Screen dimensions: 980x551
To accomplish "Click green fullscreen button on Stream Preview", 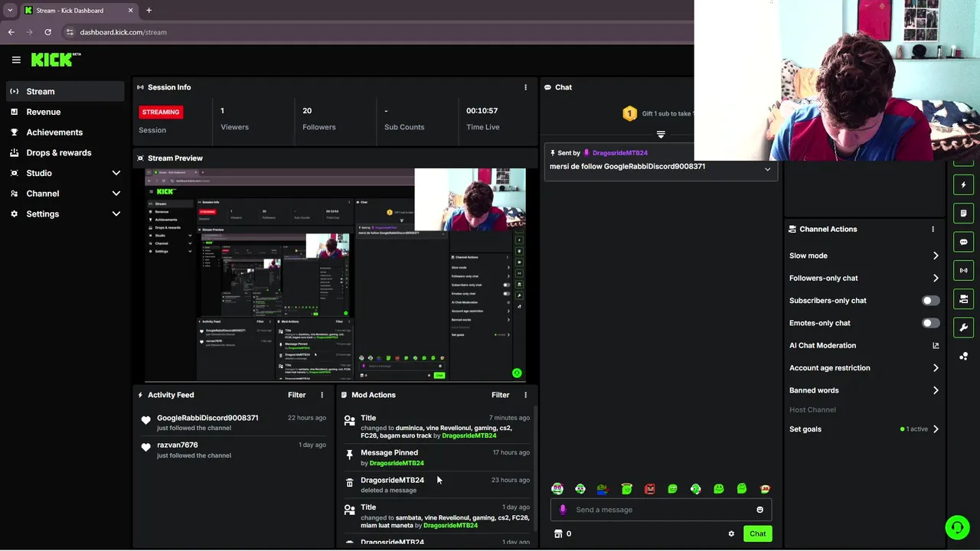I will tap(517, 373).
